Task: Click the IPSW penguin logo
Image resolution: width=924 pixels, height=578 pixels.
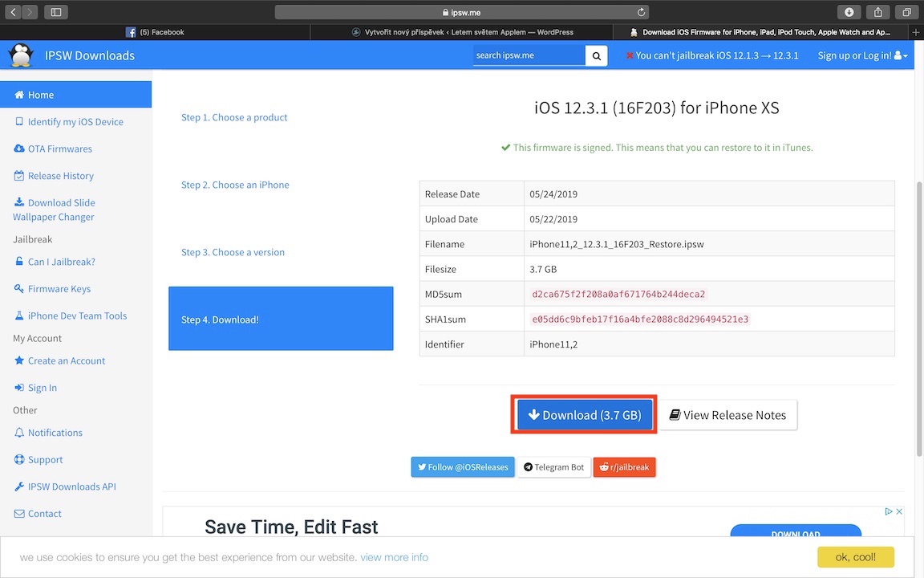Action: tap(21, 55)
